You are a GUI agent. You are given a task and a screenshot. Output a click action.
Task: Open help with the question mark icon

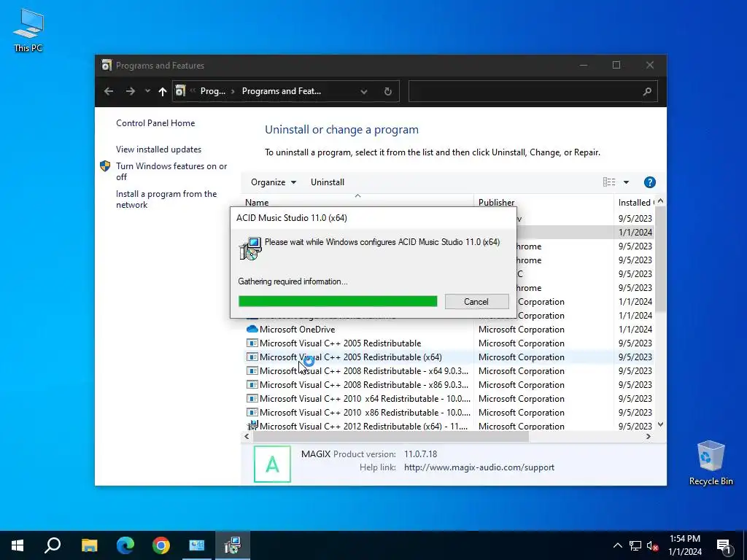coord(649,182)
